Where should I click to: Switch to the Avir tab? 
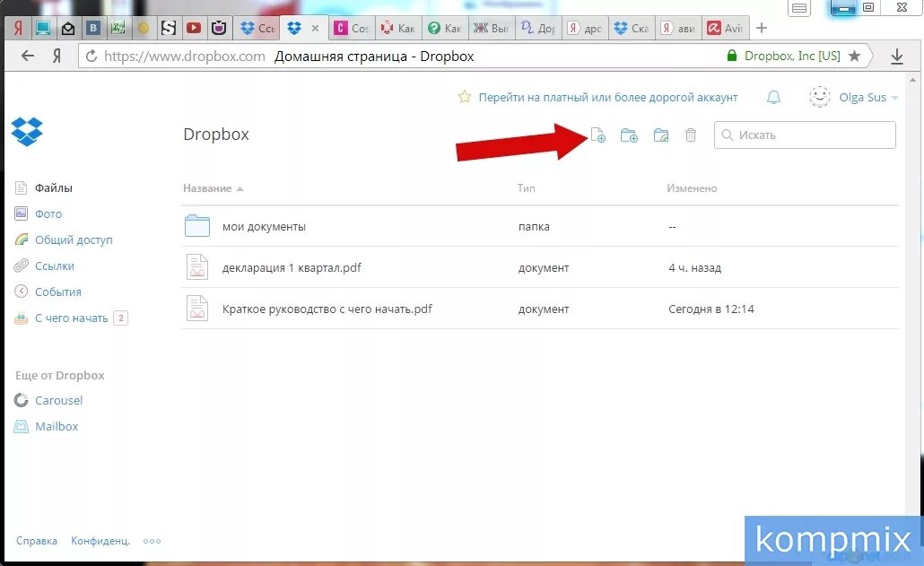coord(726,28)
